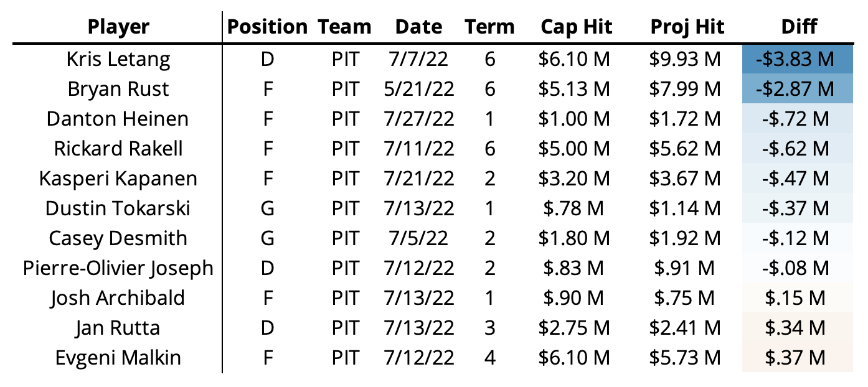Click the -$3.83 M Diff cell

[800, 59]
